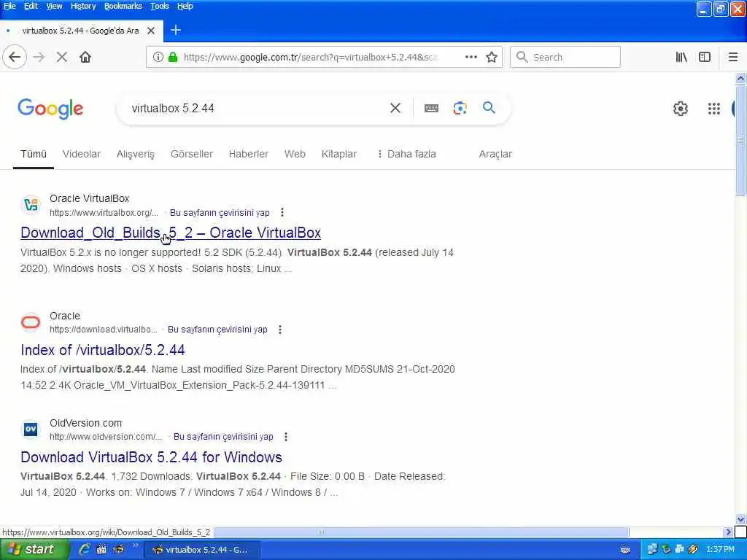This screenshot has width=747, height=560.
Task: Switch to Görseller tab
Action: click(x=192, y=154)
